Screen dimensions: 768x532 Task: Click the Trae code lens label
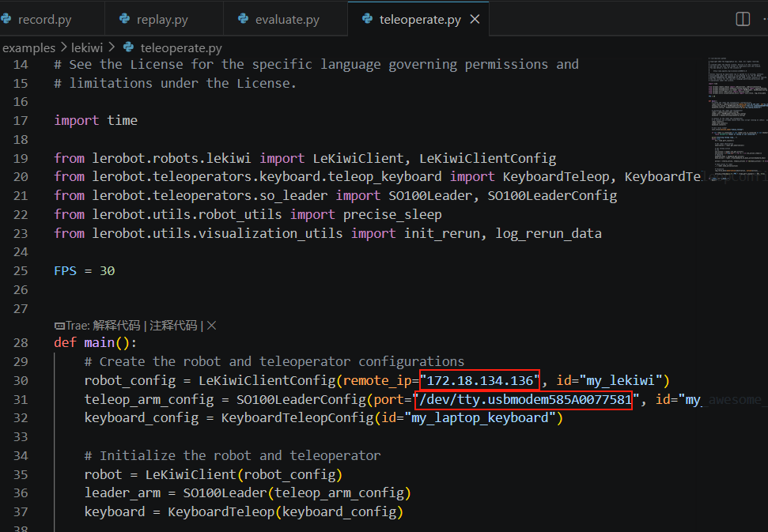[78, 326]
